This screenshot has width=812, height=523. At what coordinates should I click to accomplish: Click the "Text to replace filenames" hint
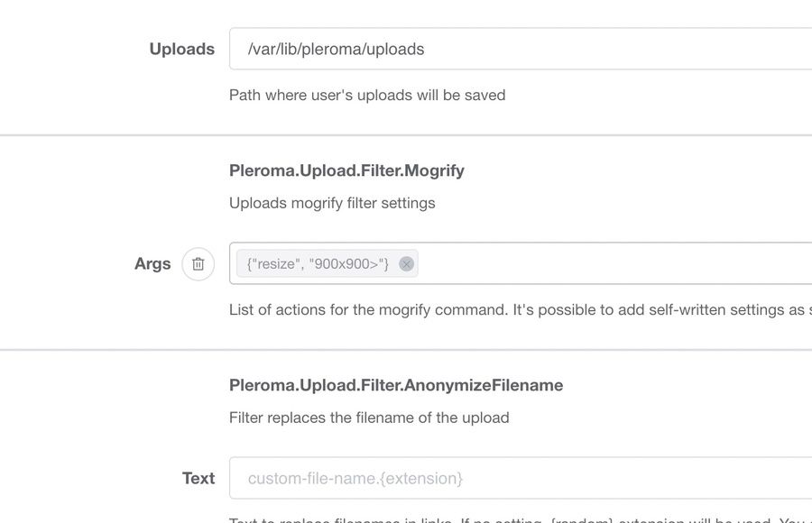pos(521,519)
